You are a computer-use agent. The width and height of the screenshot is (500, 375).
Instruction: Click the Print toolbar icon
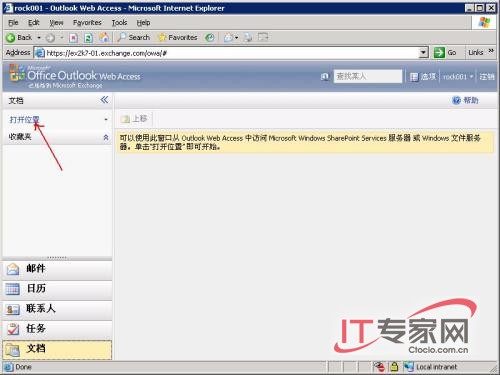tap(248, 37)
